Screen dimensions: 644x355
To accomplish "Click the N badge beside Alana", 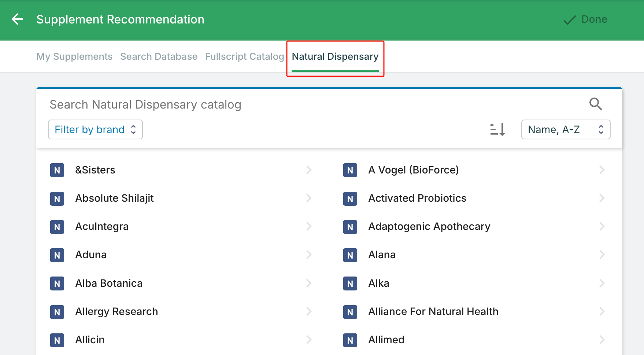I will point(350,255).
